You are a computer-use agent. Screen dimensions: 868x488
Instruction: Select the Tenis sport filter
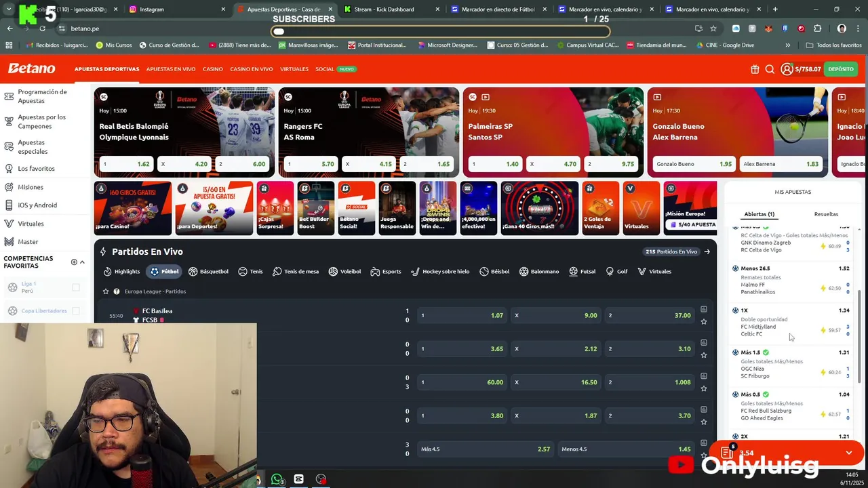pos(250,271)
